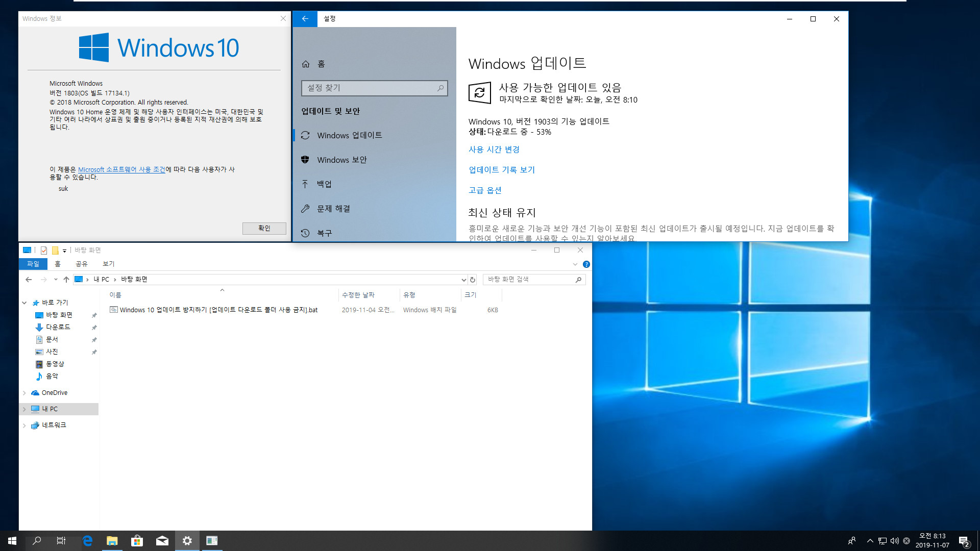The width and height of the screenshot is (980, 551).
Task: Open 고급 옵션 link
Action: tap(485, 190)
